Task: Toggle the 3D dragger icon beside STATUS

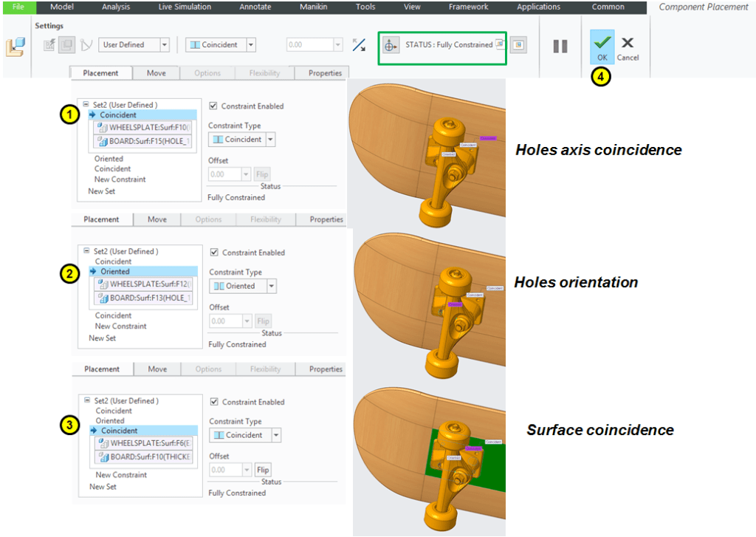Action: (391, 45)
